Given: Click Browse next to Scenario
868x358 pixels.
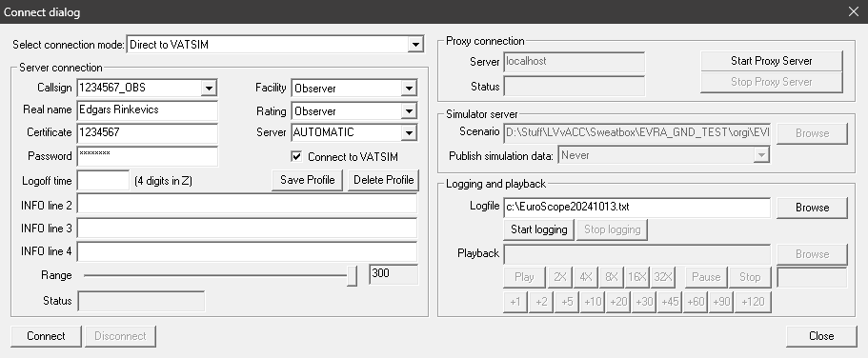Looking at the screenshot, I should (x=812, y=133).
